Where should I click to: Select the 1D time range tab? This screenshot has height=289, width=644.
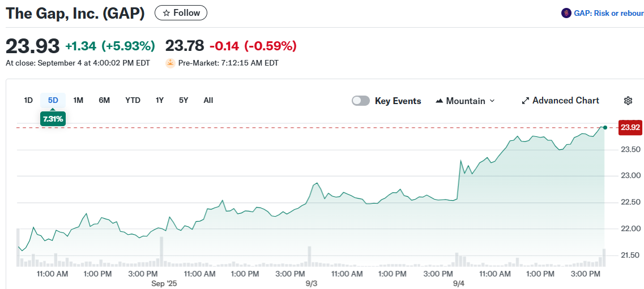pyautogui.click(x=28, y=101)
